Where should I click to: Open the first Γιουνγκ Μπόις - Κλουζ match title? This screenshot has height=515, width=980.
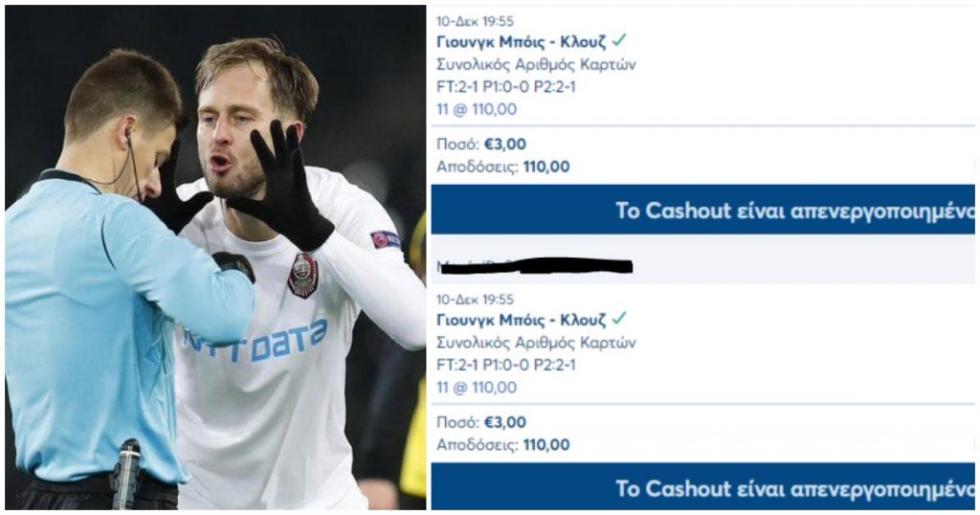coord(522,42)
